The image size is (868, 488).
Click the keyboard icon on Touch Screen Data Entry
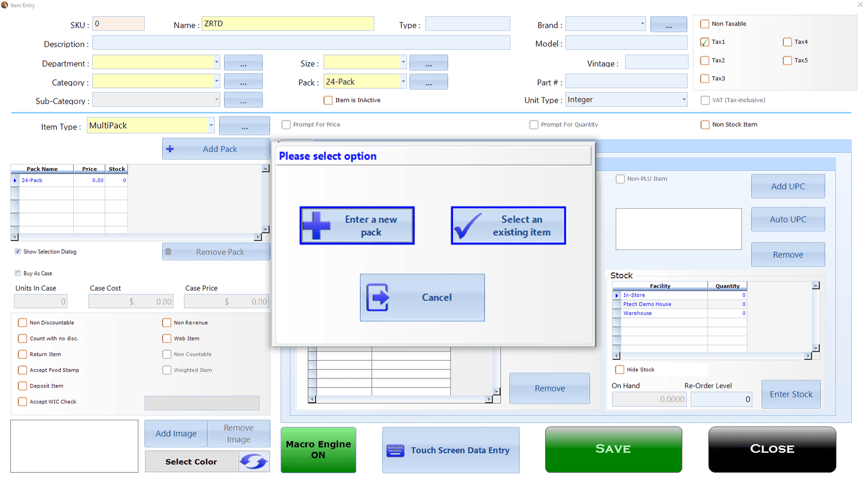[x=395, y=451]
